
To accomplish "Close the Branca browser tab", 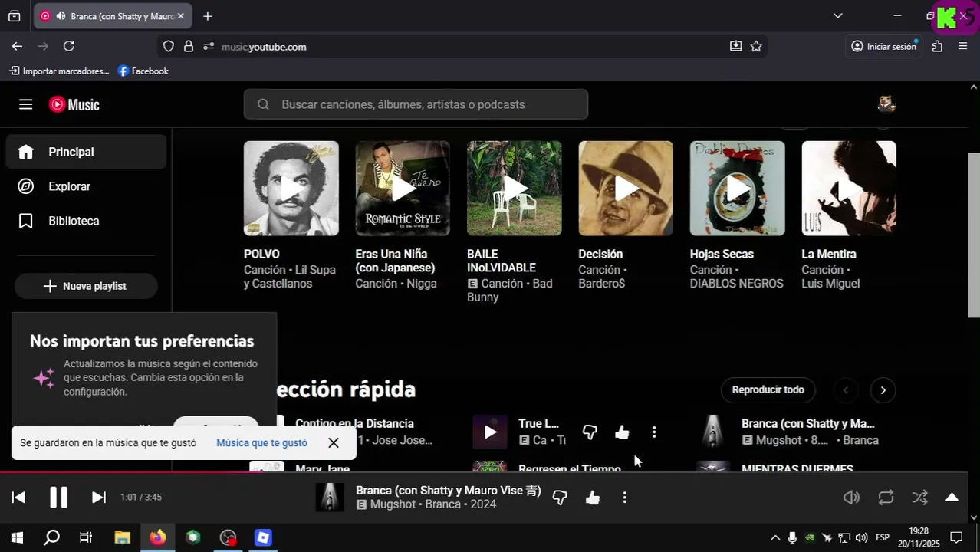I will point(181,16).
